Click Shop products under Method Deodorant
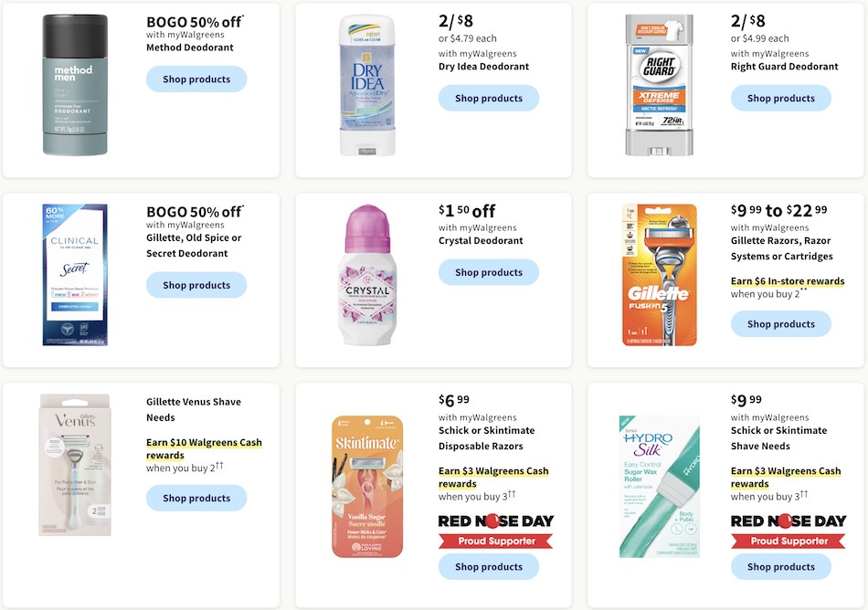This screenshot has width=868, height=610. tap(196, 79)
